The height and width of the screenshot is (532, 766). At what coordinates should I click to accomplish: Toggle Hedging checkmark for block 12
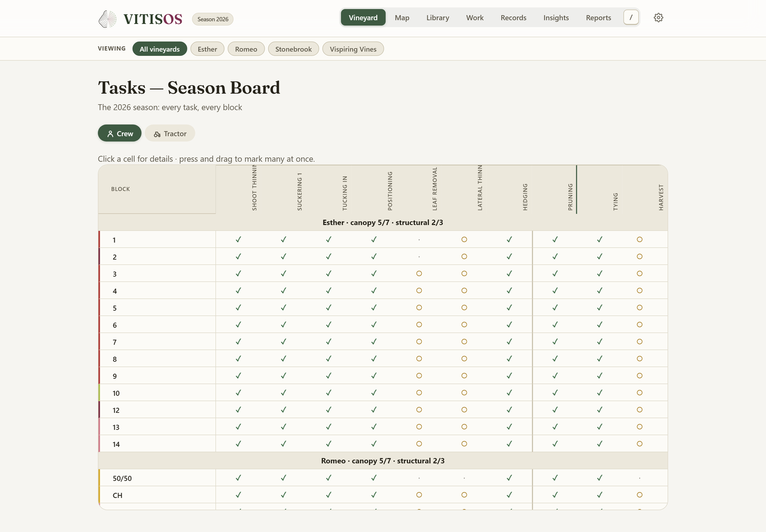pos(510,410)
